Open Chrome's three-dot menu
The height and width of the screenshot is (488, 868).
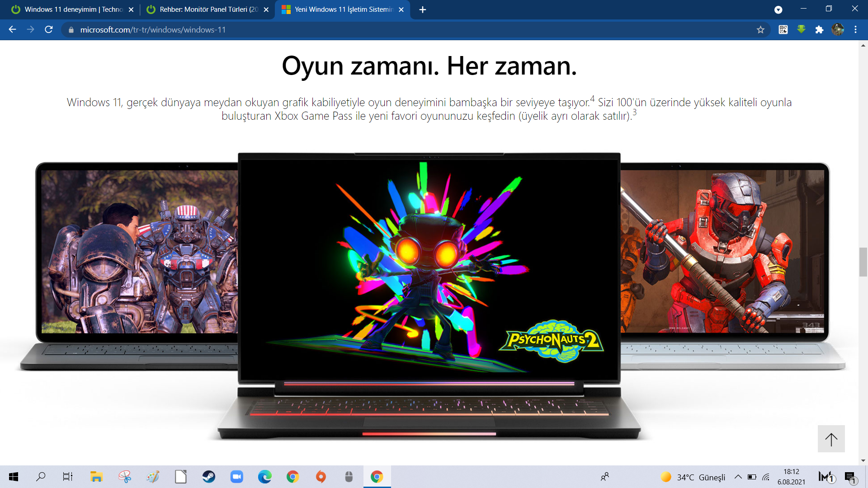pyautogui.click(x=855, y=30)
